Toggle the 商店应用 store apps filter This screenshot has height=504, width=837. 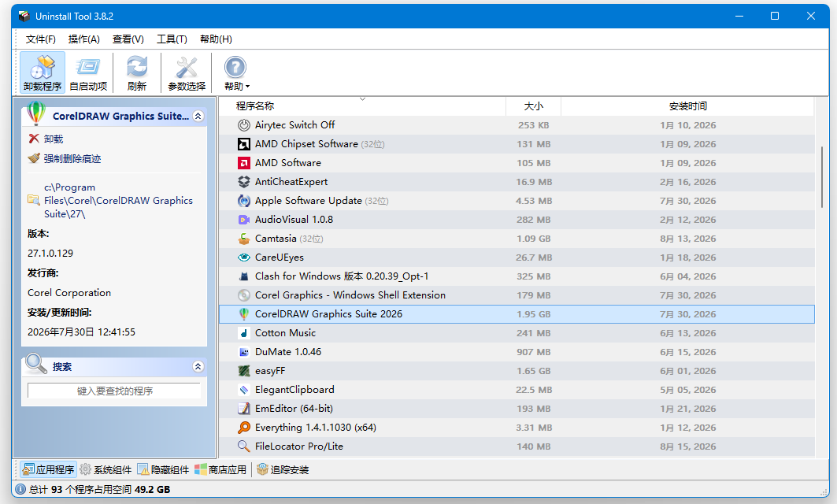tap(220, 470)
